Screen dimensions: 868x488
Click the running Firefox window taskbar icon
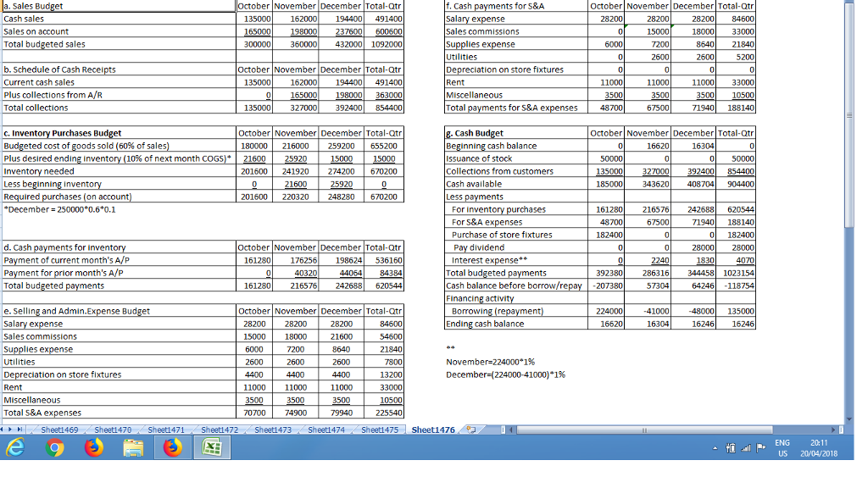171,446
